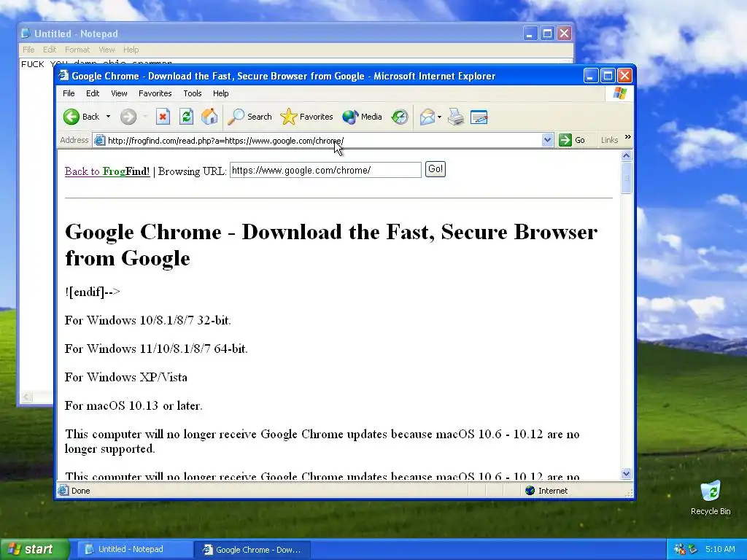
Task: Click the IE title bar page icon
Action: click(63, 76)
